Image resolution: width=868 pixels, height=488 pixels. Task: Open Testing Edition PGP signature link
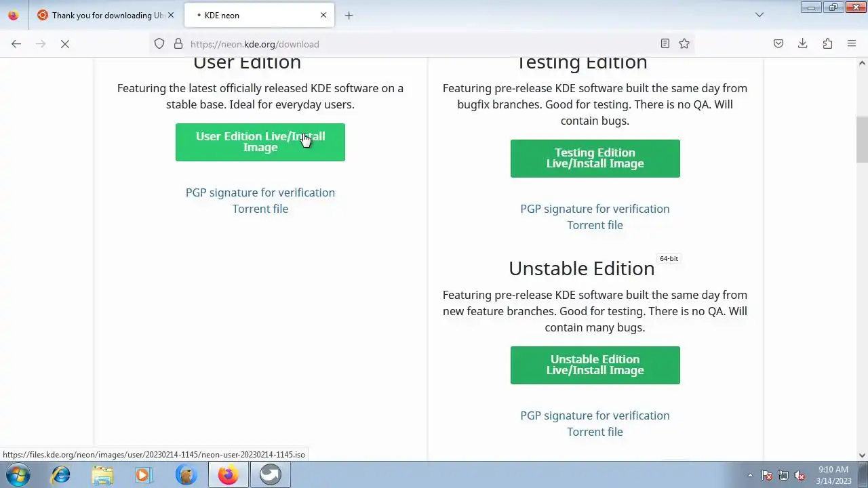coord(595,209)
